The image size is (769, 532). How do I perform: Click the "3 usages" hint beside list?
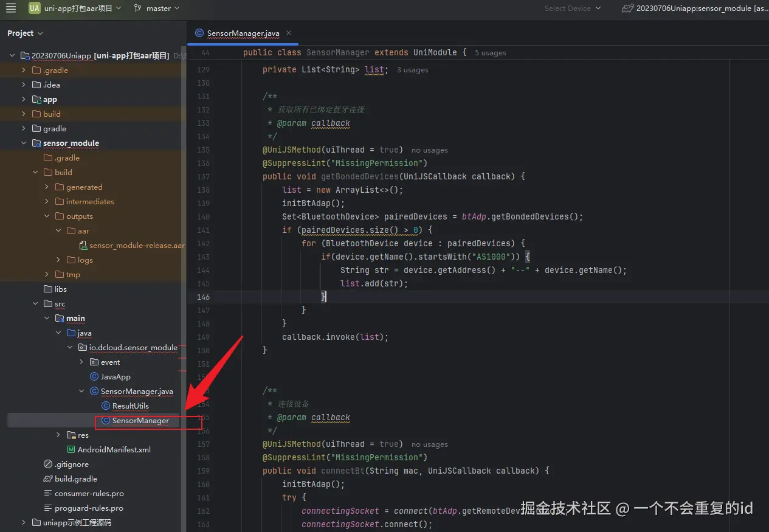[x=412, y=70]
